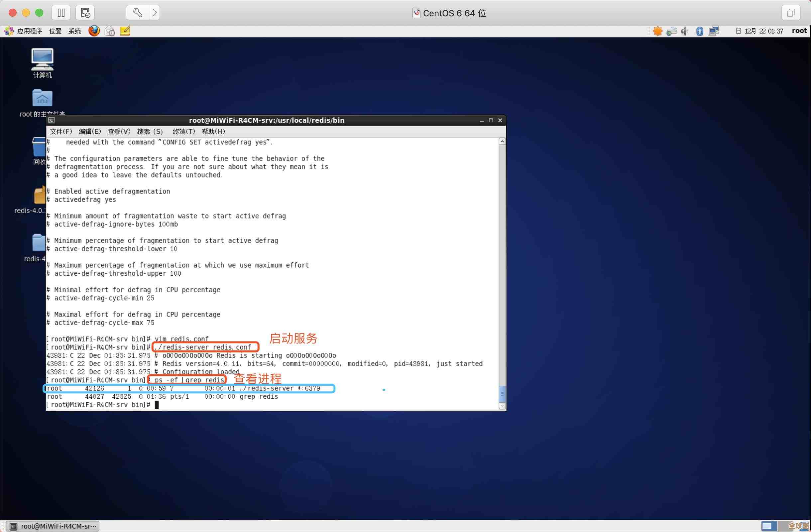
Task: Toggle VM single window view button
Action: coord(790,13)
